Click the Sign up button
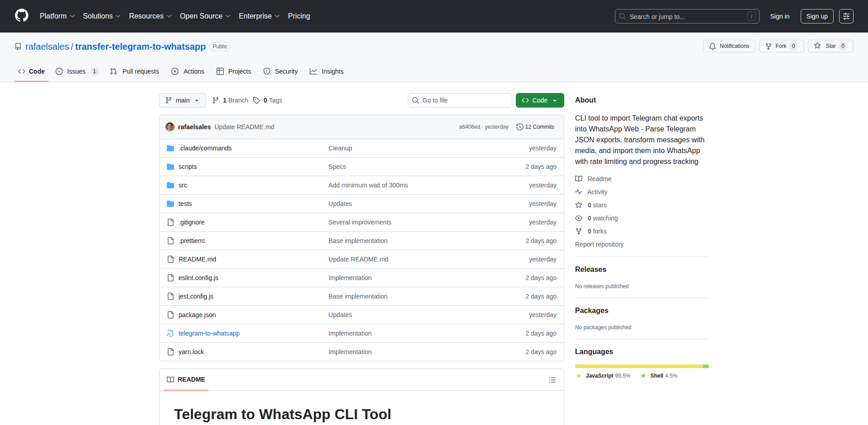Image resolution: width=868 pixels, height=425 pixels. [x=817, y=16]
